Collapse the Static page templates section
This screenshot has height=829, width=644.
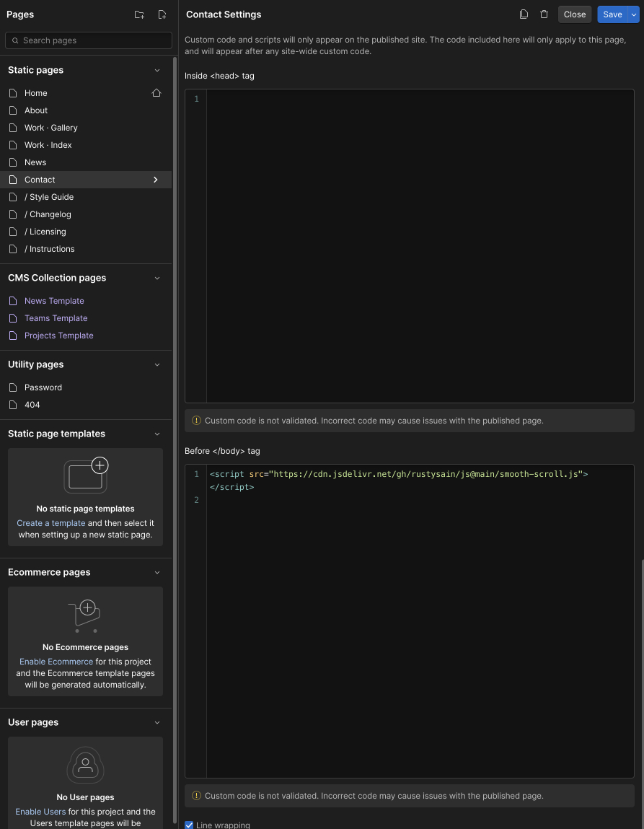(157, 434)
